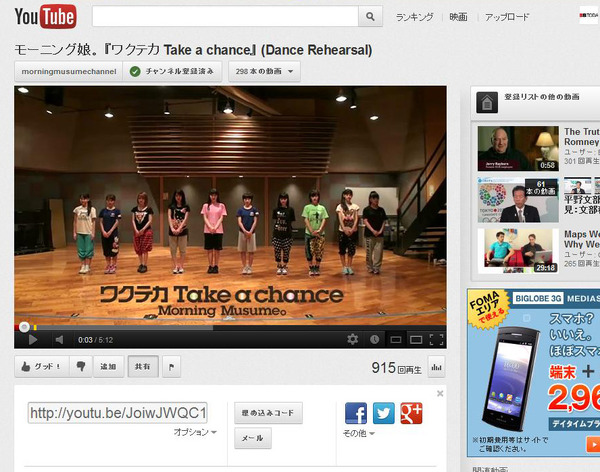Expand the 298 本の動画 dropdown
Viewport: 600px width, 472px height.
point(264,72)
